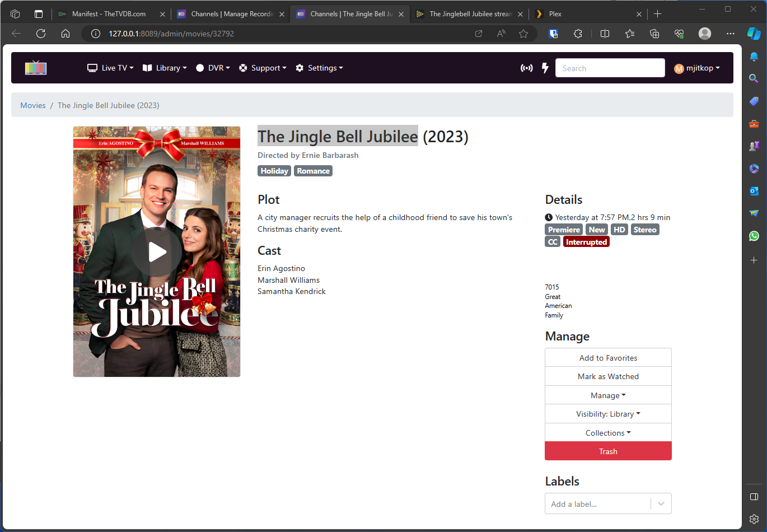Click the lightning bolt activity icon
This screenshot has height=532, width=767.
click(x=545, y=68)
